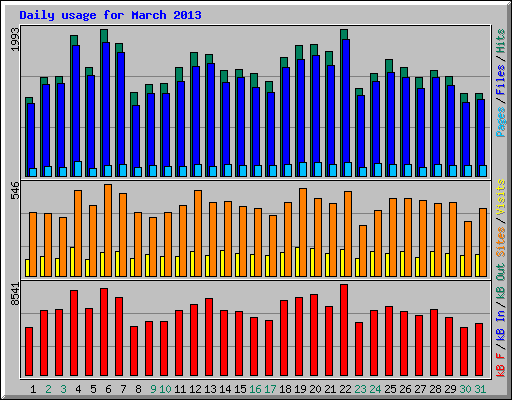This screenshot has width=512, height=400.
Task: Click the yellow "Visits" legend label
Action: [501, 197]
